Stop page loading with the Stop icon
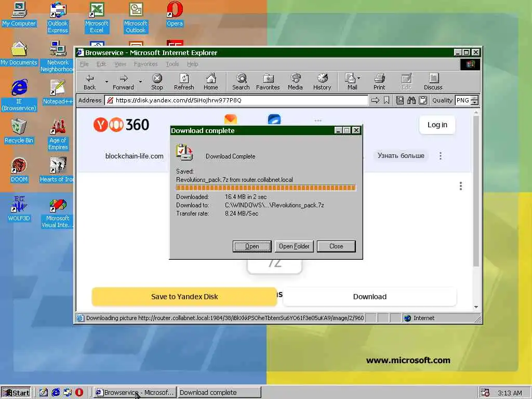This screenshot has width=532, height=399. click(x=157, y=82)
